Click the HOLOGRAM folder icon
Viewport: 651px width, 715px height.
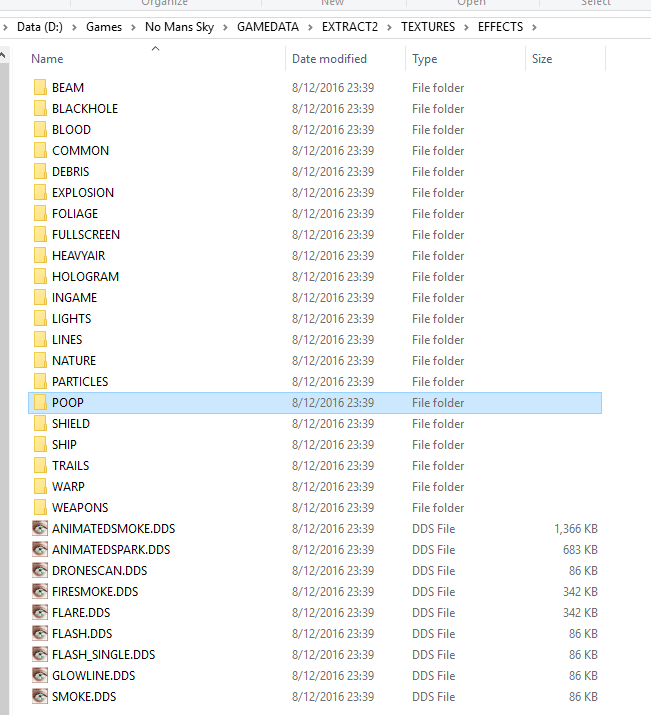tap(40, 276)
